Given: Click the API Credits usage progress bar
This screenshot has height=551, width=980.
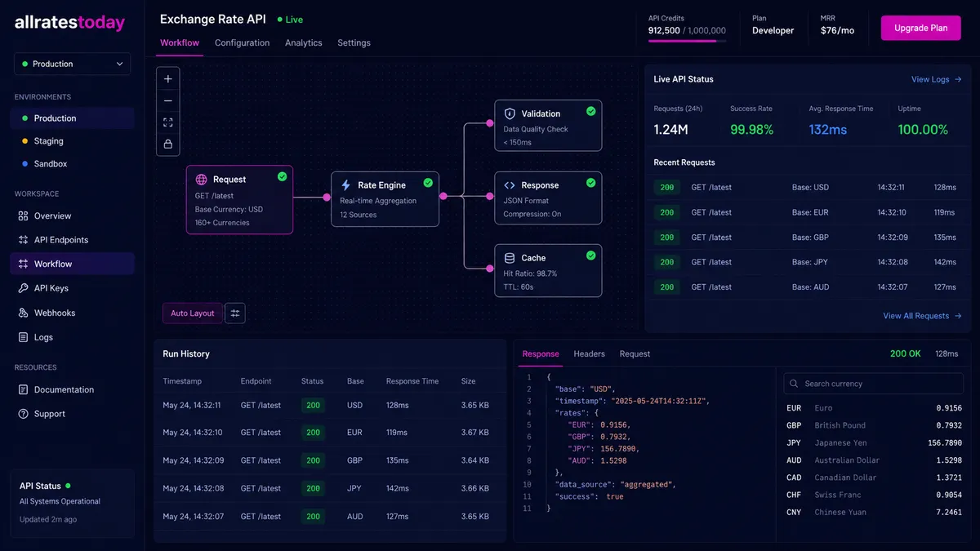Looking at the screenshot, I should 687,41.
